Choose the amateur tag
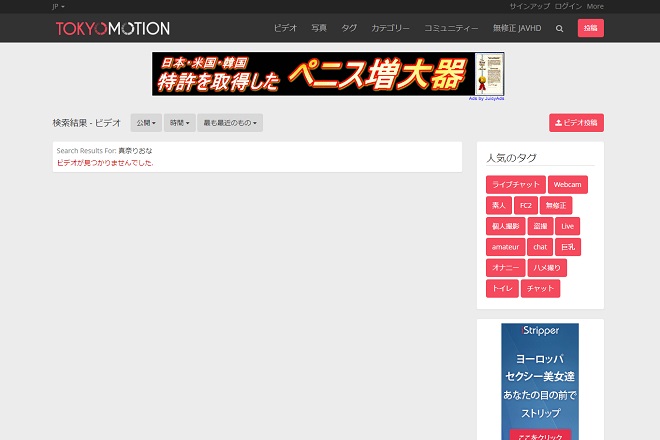Screen dimensions: 660x440 [x=505, y=246]
